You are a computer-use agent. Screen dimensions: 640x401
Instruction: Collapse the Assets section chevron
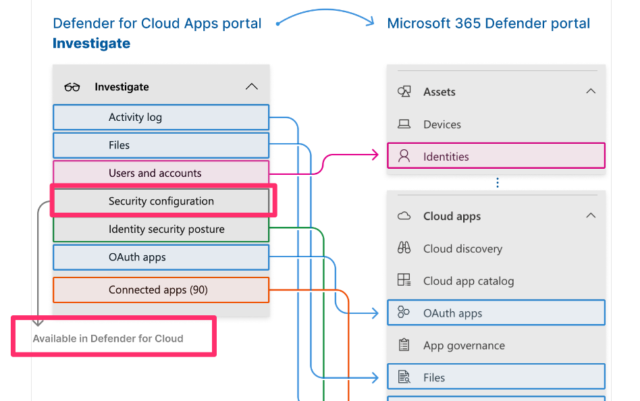(x=591, y=91)
